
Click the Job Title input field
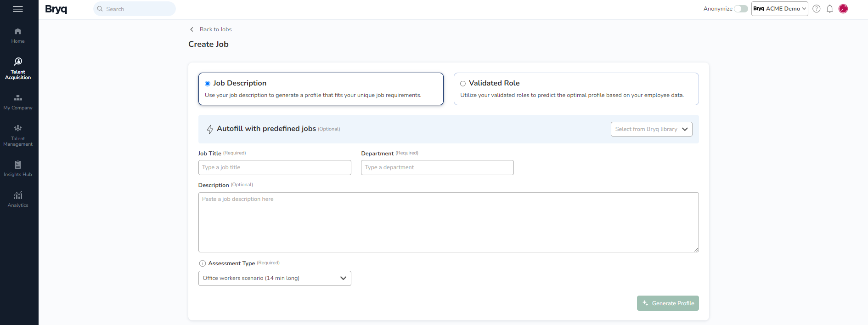coord(274,167)
